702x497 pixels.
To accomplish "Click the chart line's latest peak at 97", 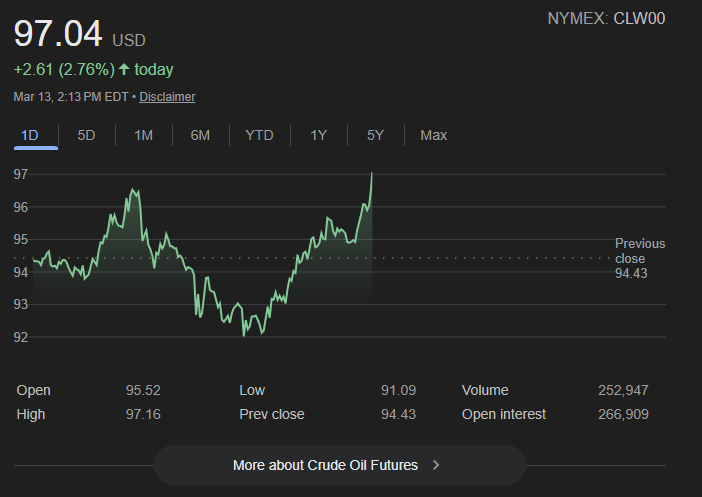I will [x=372, y=173].
